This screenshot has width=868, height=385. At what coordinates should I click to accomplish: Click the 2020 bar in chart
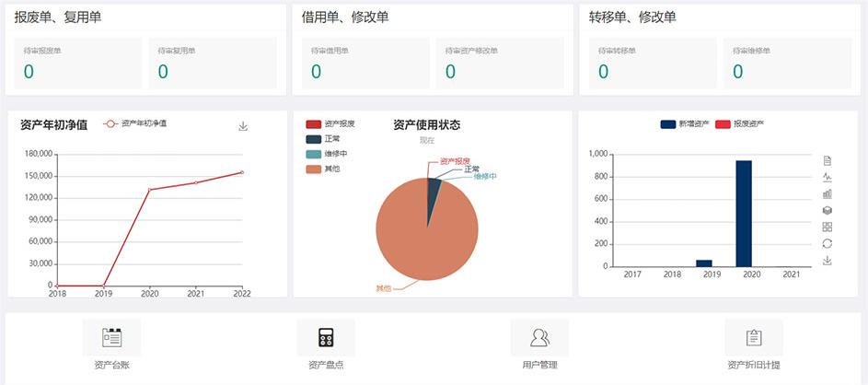tap(744, 214)
